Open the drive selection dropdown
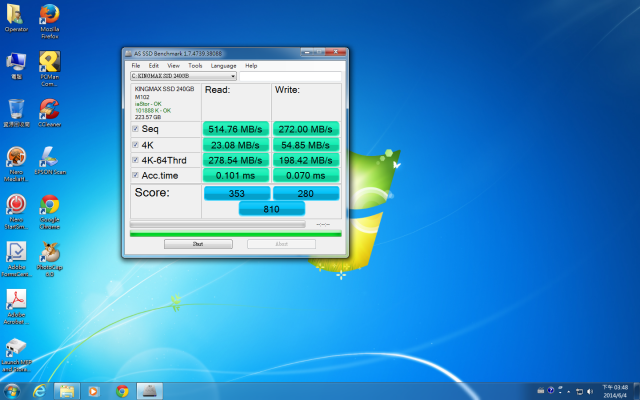 [183, 76]
